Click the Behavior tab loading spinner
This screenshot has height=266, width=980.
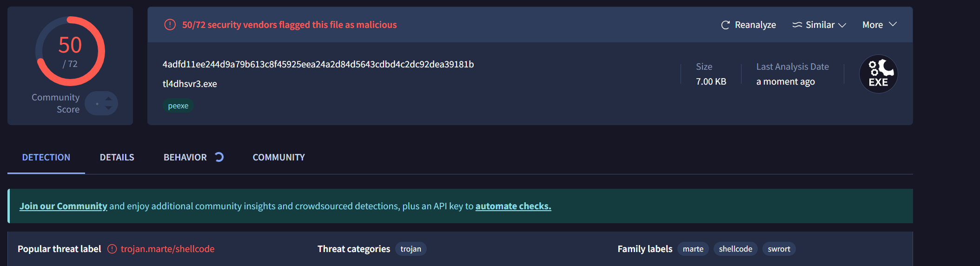click(x=219, y=157)
